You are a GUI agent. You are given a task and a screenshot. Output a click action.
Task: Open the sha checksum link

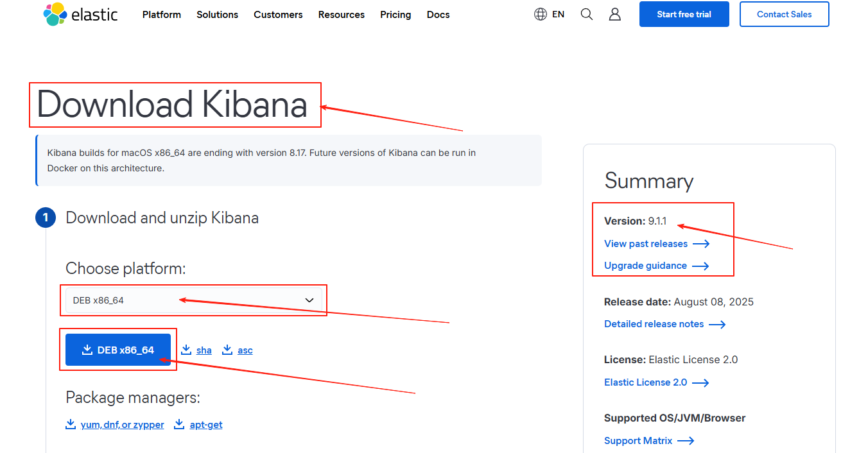204,350
